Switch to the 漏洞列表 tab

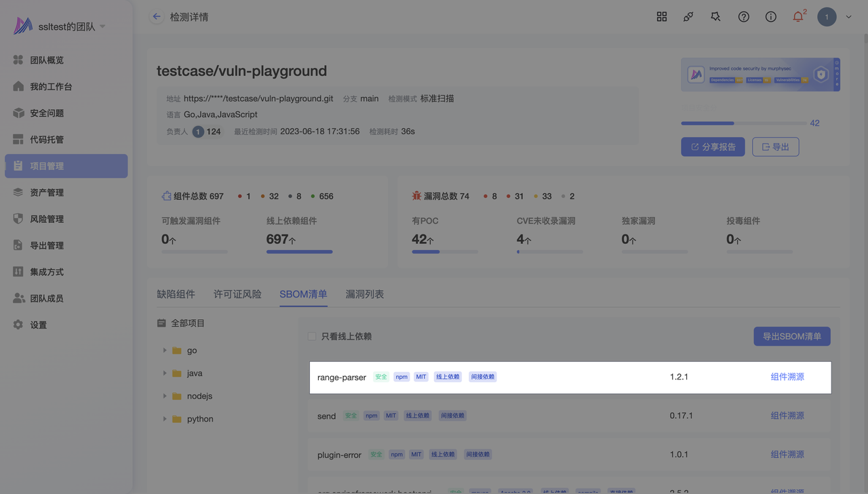pyautogui.click(x=364, y=294)
